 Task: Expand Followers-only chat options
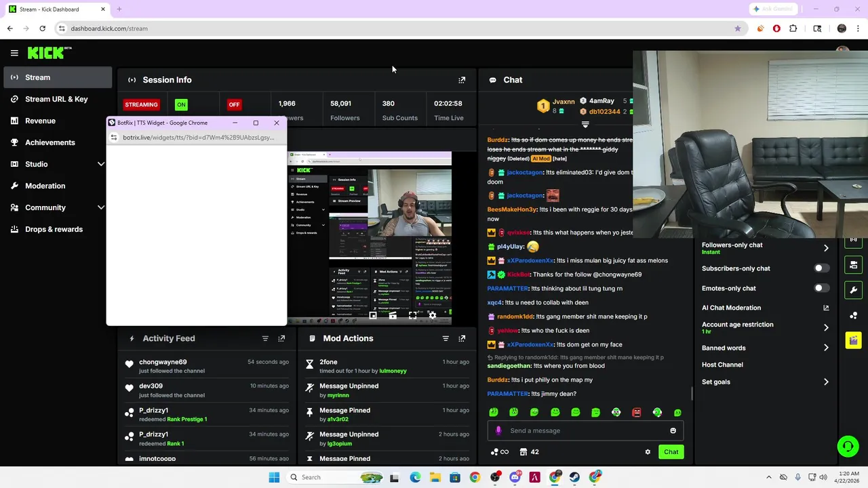[826, 248]
